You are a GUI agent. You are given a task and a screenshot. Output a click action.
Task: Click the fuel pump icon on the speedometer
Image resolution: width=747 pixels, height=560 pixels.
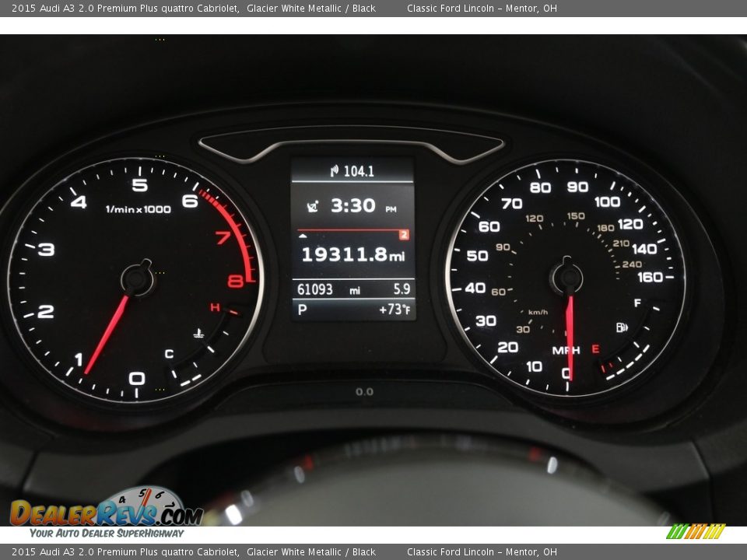click(622, 327)
